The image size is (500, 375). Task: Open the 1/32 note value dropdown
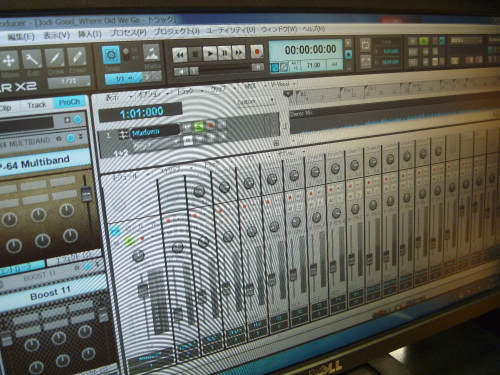tap(69, 81)
